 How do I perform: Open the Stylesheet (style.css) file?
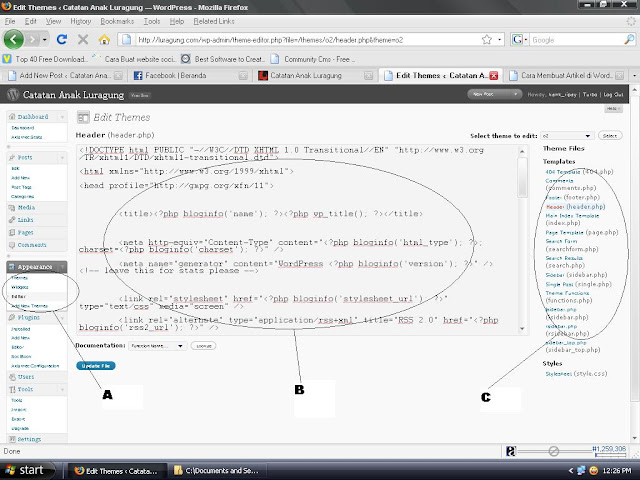coord(576,374)
